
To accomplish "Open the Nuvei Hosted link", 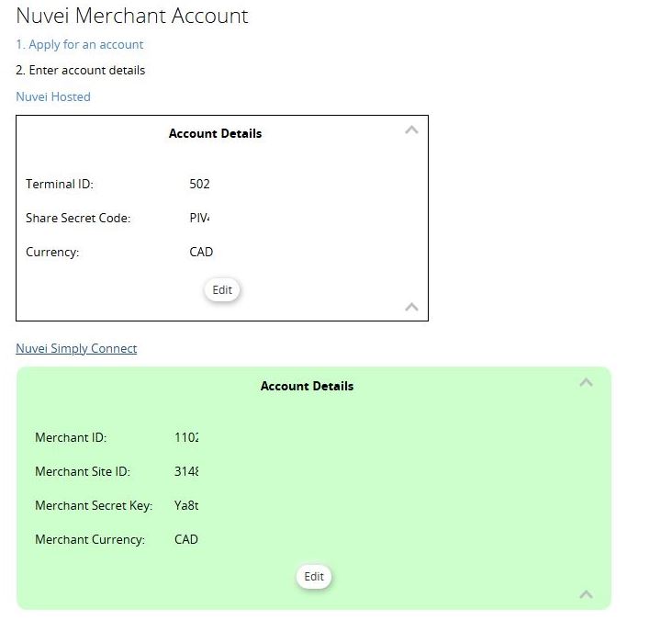I will (53, 96).
